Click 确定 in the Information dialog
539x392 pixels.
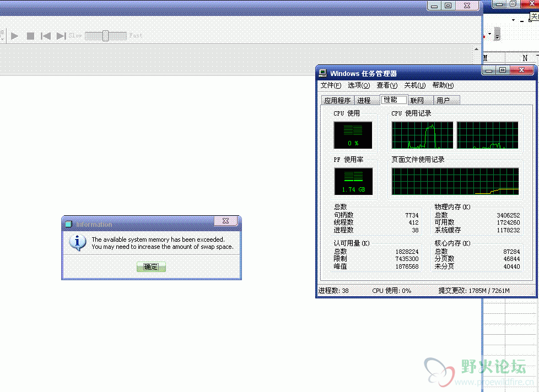(x=151, y=266)
